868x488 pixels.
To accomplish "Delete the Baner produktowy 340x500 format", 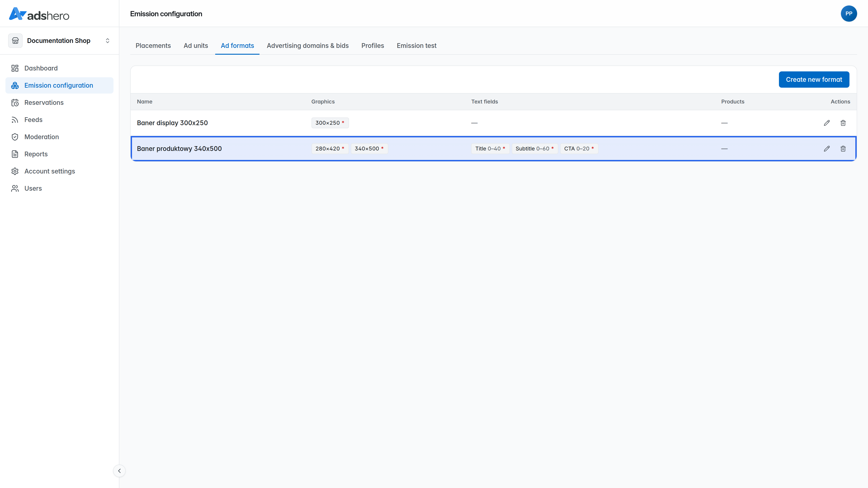I will pyautogui.click(x=843, y=148).
